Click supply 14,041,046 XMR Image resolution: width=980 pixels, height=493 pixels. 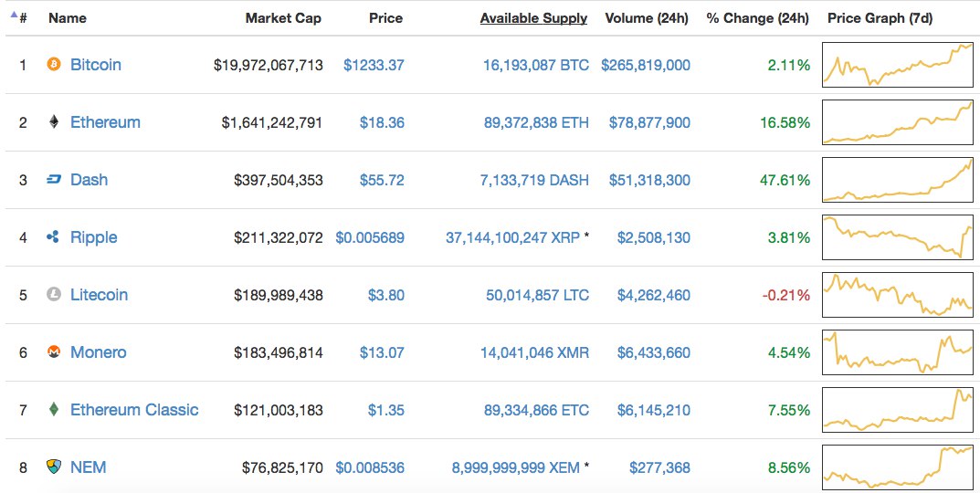[x=534, y=352]
